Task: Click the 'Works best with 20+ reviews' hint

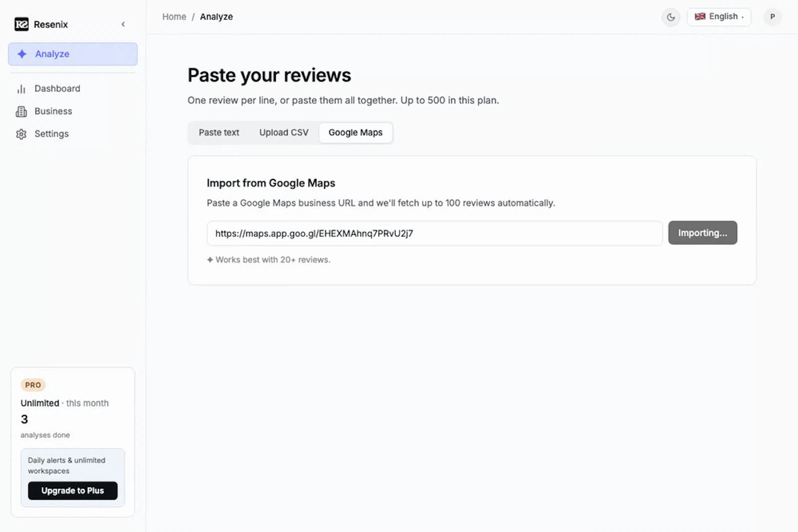Action: click(269, 260)
